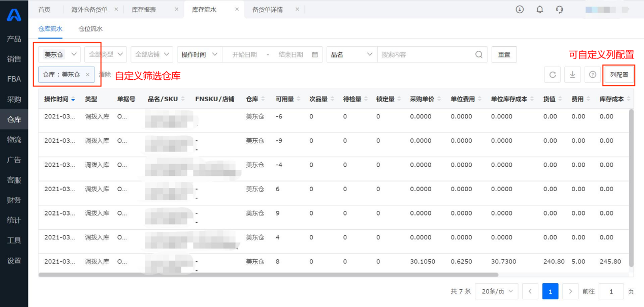Image resolution: width=644 pixels, height=307 pixels.
Task: Sort by 操作时间 column
Action: click(73, 99)
